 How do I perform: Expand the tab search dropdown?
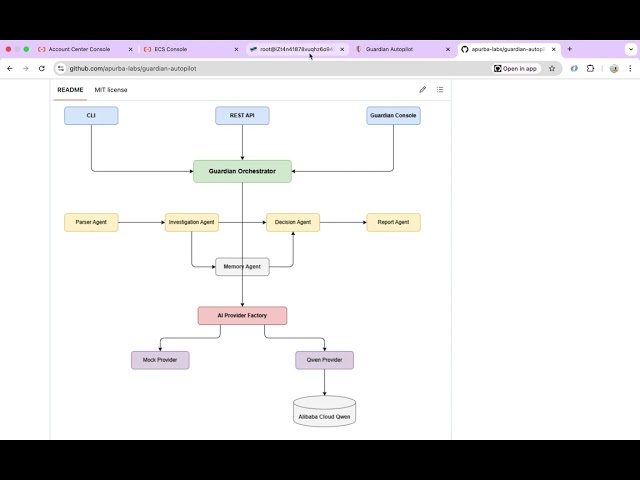click(631, 49)
